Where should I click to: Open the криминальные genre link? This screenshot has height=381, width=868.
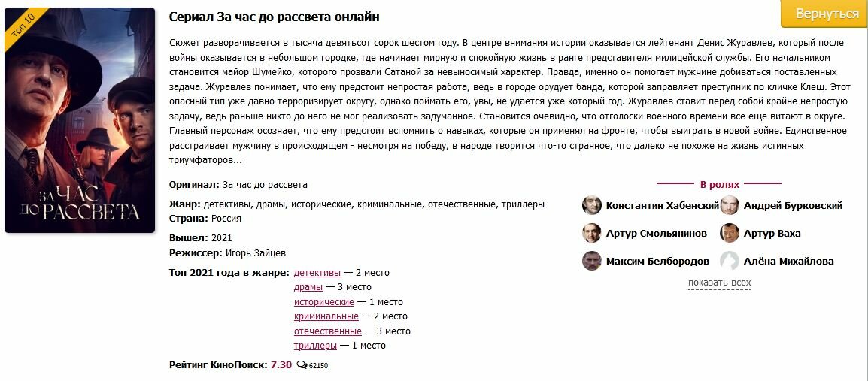(326, 316)
